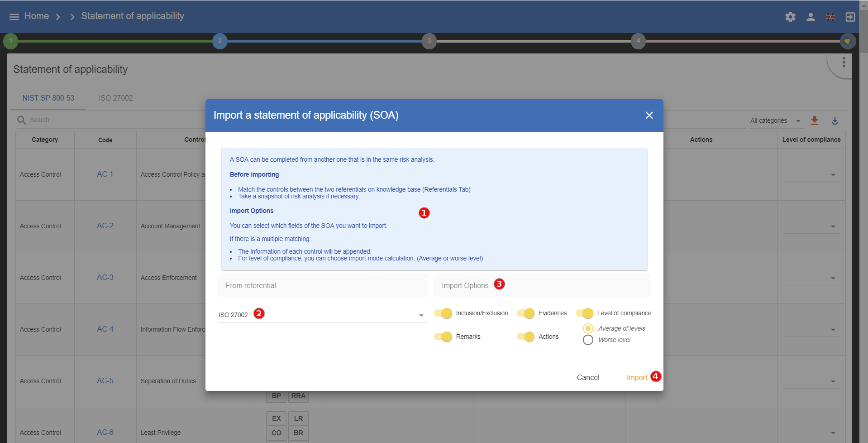Close the Import SOA dialog
The width and height of the screenshot is (868, 443).
[649, 116]
